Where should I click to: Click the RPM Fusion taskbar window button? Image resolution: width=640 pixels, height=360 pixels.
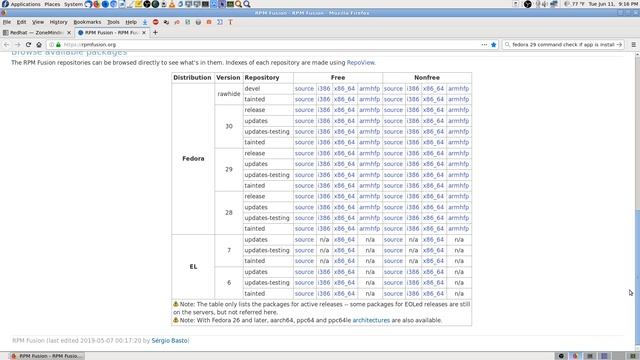(47, 356)
